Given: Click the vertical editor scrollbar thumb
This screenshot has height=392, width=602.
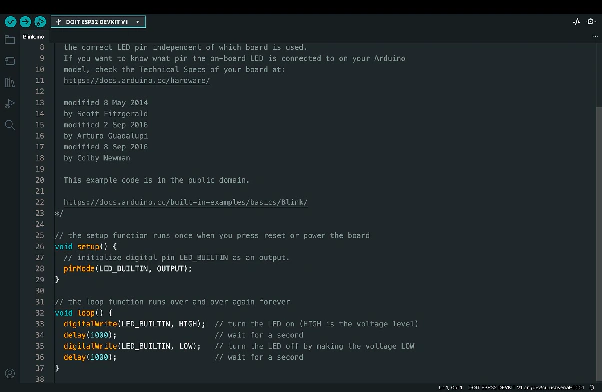Looking at the screenshot, I should pyautogui.click(x=599, y=243).
